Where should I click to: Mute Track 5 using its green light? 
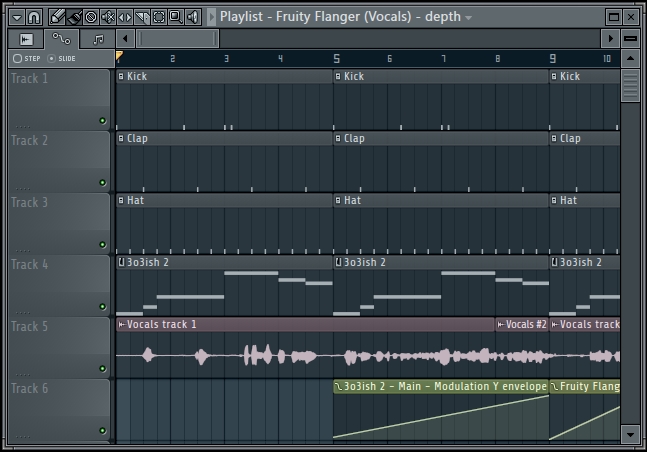pyautogui.click(x=103, y=368)
